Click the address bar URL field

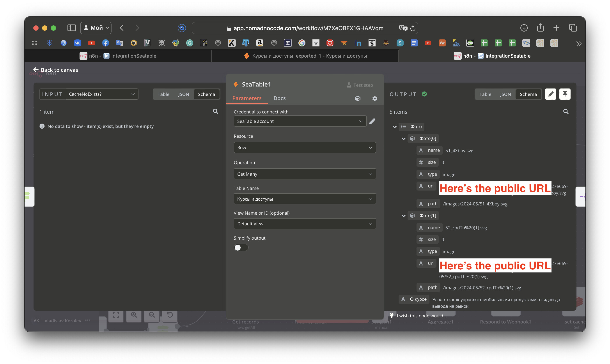tap(305, 28)
